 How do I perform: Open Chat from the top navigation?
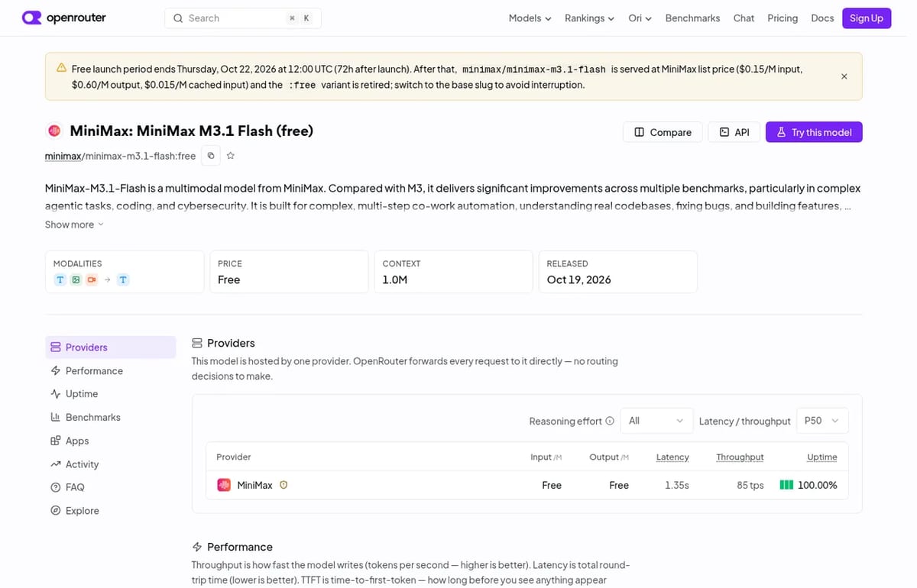pyautogui.click(x=744, y=18)
